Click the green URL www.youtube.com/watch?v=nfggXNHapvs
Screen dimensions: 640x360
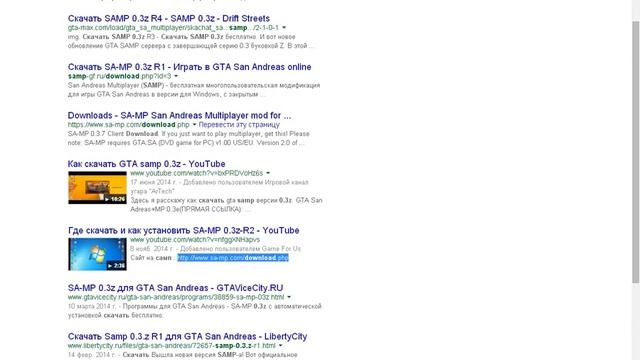[x=195, y=240]
